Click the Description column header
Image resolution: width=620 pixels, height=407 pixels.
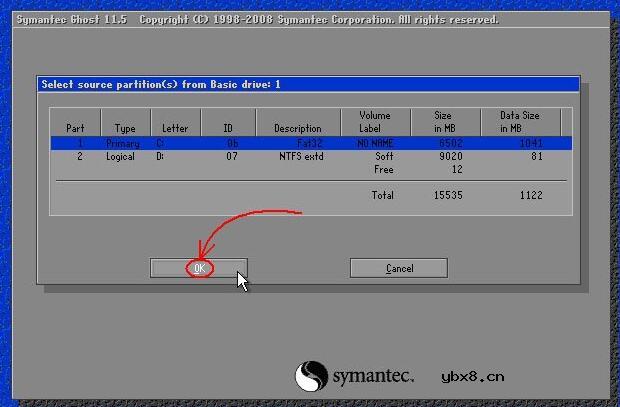point(298,129)
